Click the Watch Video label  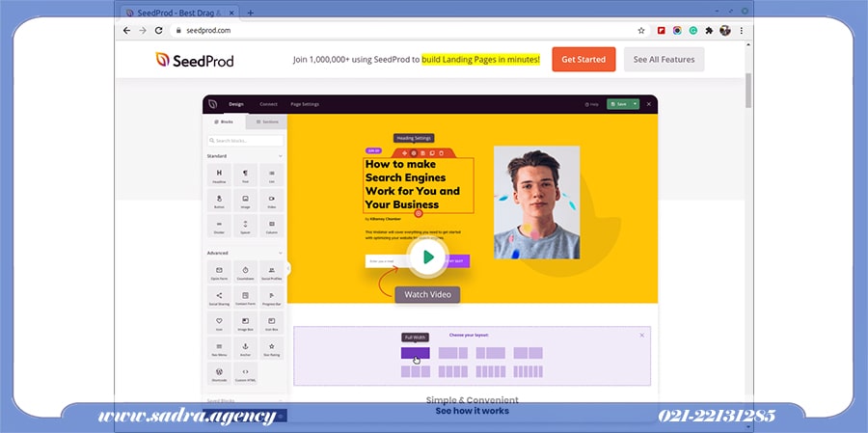tap(427, 294)
